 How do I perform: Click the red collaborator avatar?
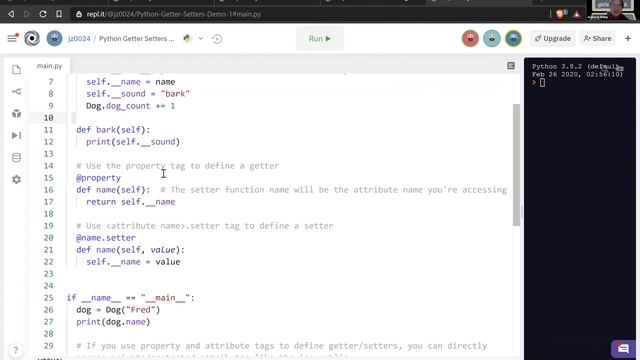tap(470, 38)
